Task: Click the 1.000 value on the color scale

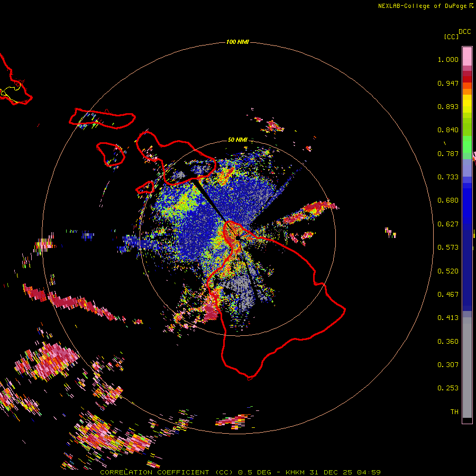Action: [448, 59]
